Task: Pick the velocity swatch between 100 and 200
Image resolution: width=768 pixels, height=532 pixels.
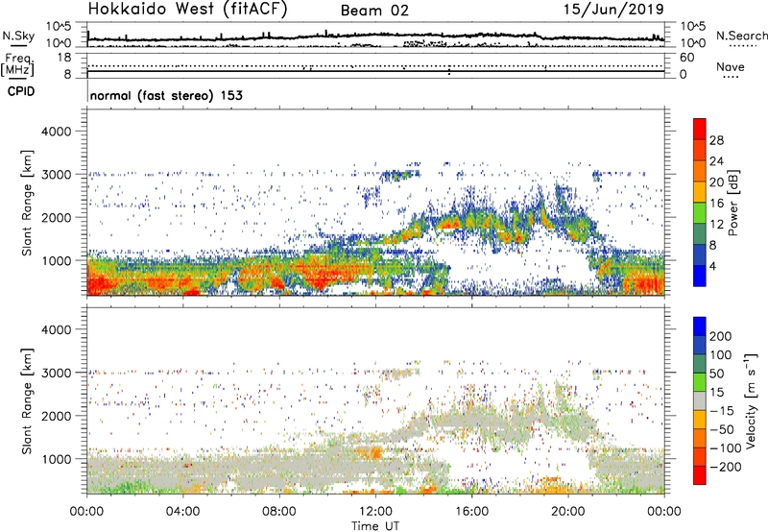Action: click(700, 345)
